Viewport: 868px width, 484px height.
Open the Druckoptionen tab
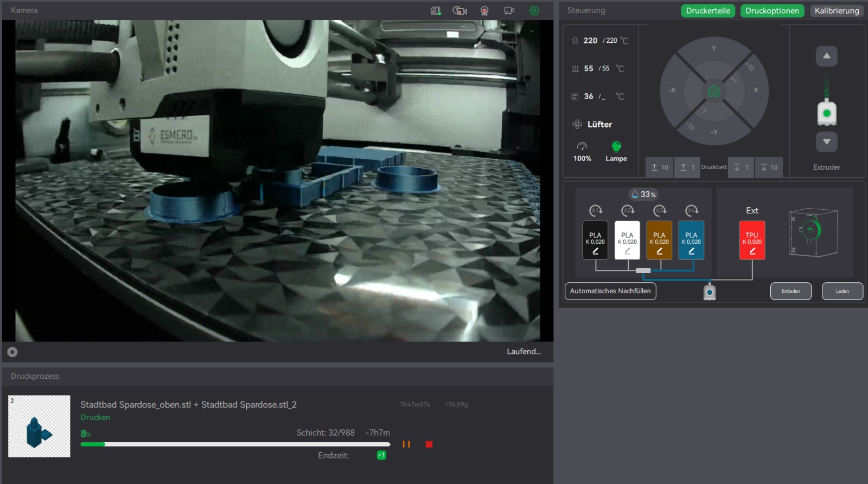[x=772, y=11]
